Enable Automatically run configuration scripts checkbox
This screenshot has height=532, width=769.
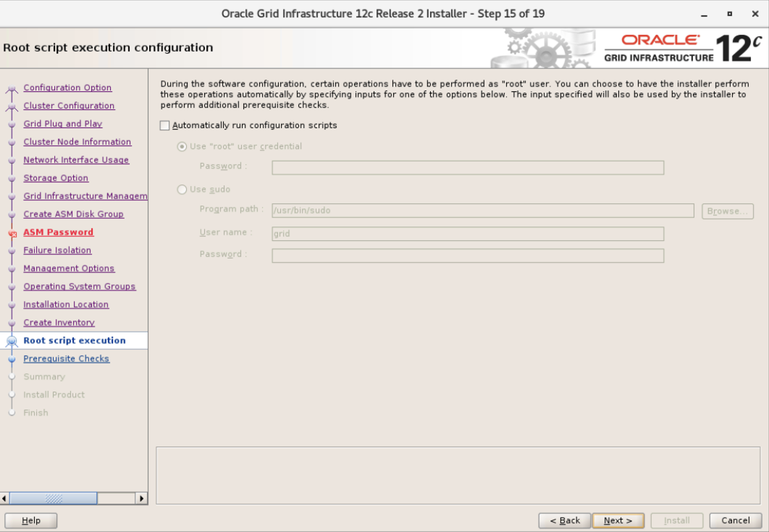(165, 125)
